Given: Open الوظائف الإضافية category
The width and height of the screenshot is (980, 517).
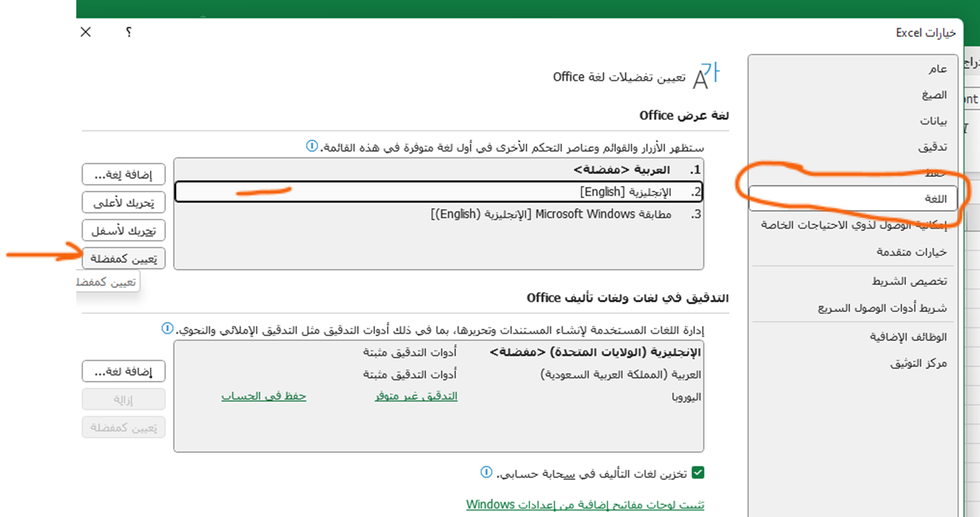Looking at the screenshot, I should [x=853, y=337].
